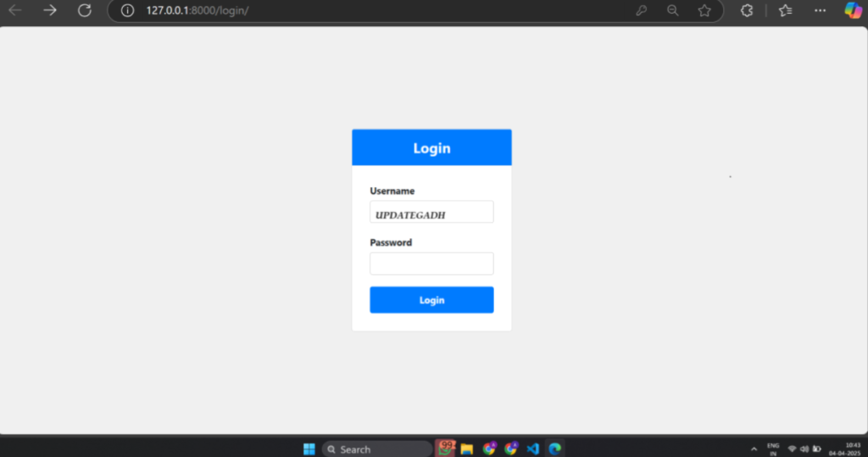Open the Windows Start menu
The image size is (868, 457).
(309, 449)
